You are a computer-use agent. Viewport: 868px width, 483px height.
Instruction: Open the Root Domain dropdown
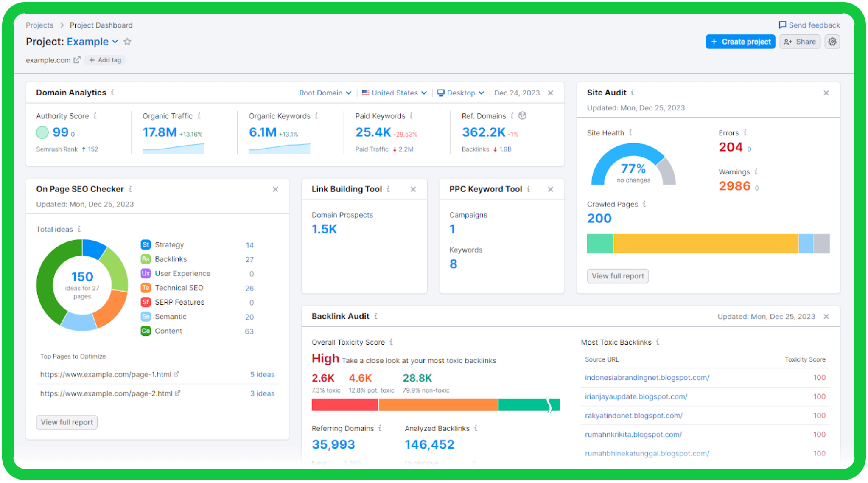325,93
